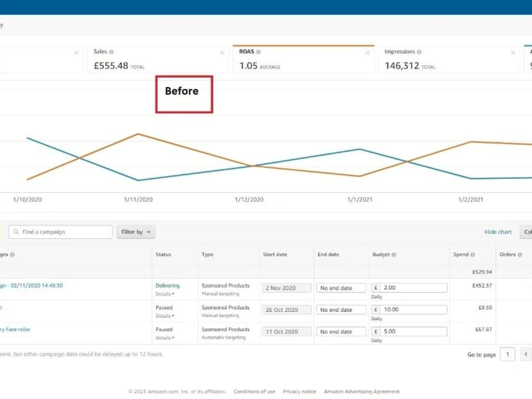Sort by the Type column header
Screen dimensions: 532x399
(207, 254)
